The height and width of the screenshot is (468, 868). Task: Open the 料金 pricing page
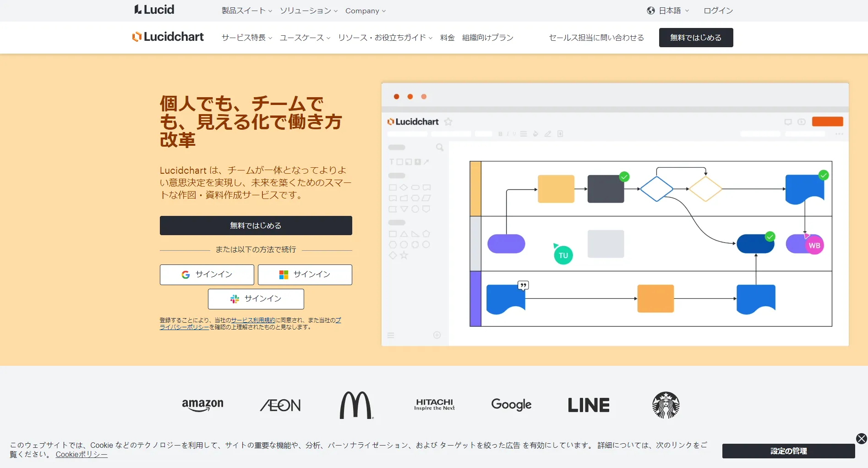point(447,38)
